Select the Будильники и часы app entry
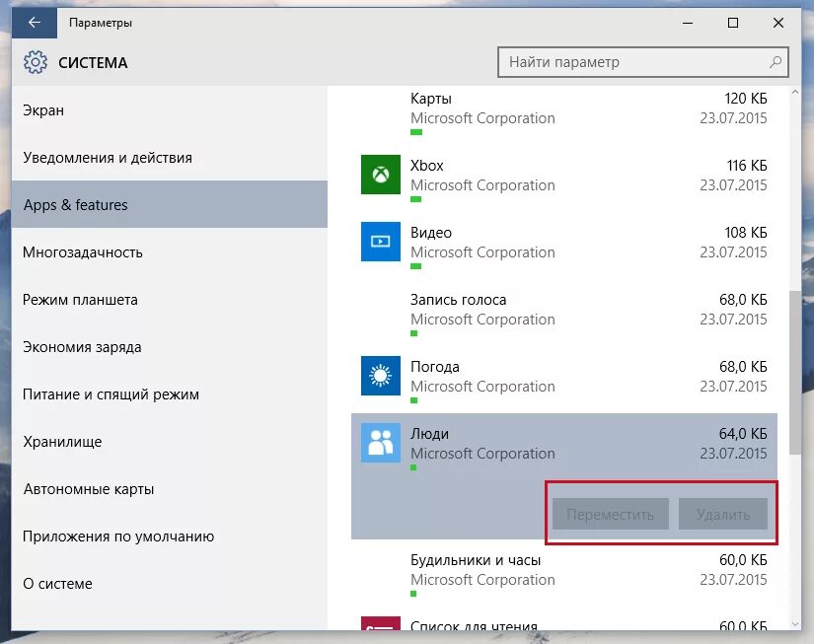This screenshot has width=814, height=644. [x=563, y=574]
